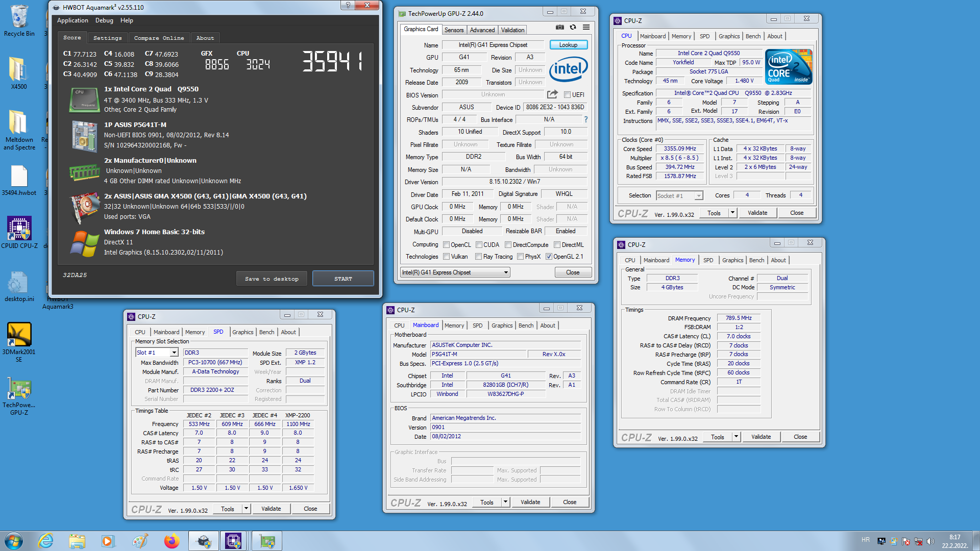This screenshot has width=980, height=551.
Task: Switch to GPU-Z via its taskbar icon
Action: point(267,541)
